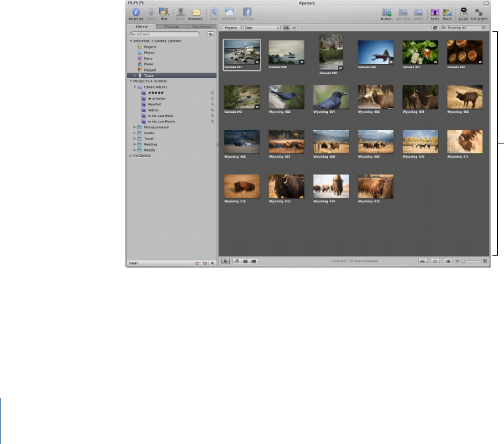The image size is (504, 444).
Task: Switch to Split View layout icon
Action: pos(403,14)
